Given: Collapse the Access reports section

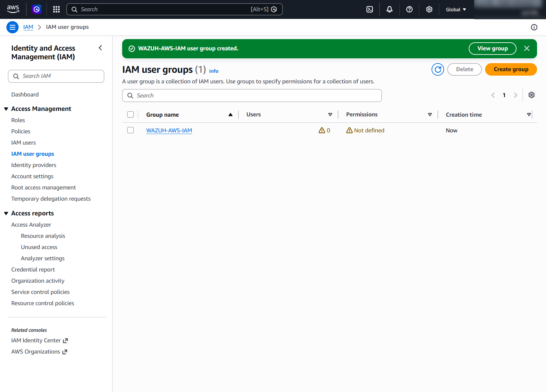Looking at the screenshot, I should point(6,213).
